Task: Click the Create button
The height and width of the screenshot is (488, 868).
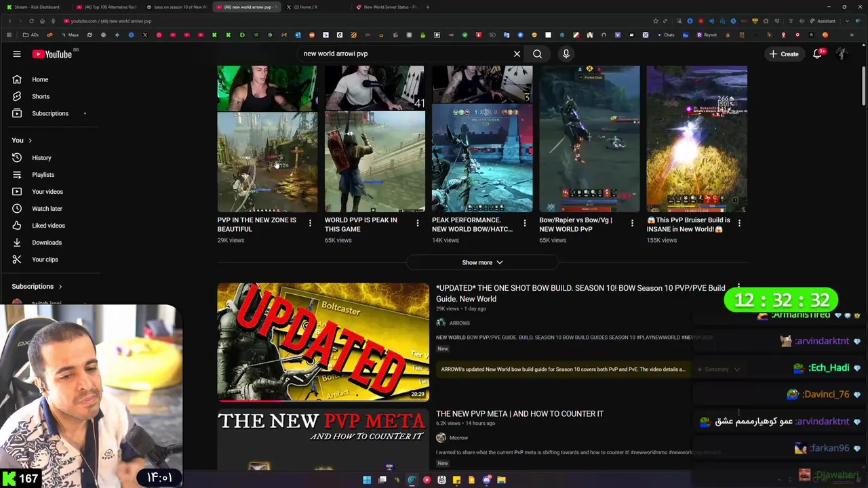Action: pyautogui.click(x=784, y=54)
